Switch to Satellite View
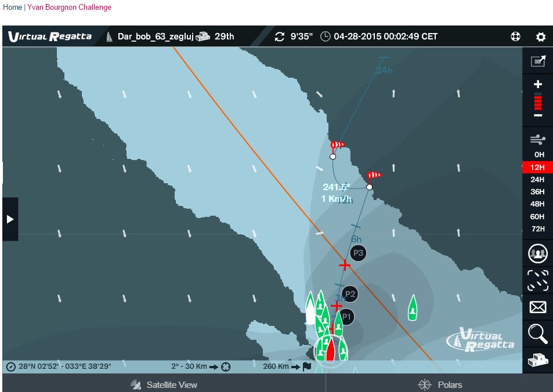The image size is (553, 392). coord(164,384)
